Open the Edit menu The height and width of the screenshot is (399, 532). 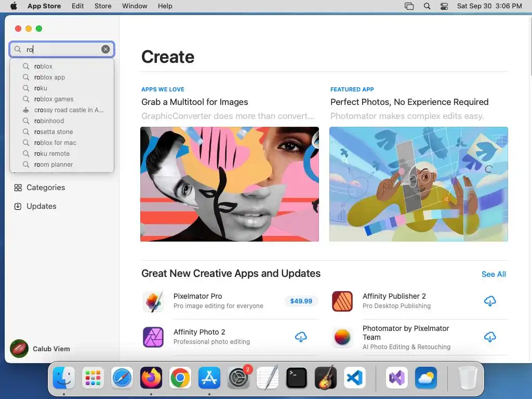point(78,6)
